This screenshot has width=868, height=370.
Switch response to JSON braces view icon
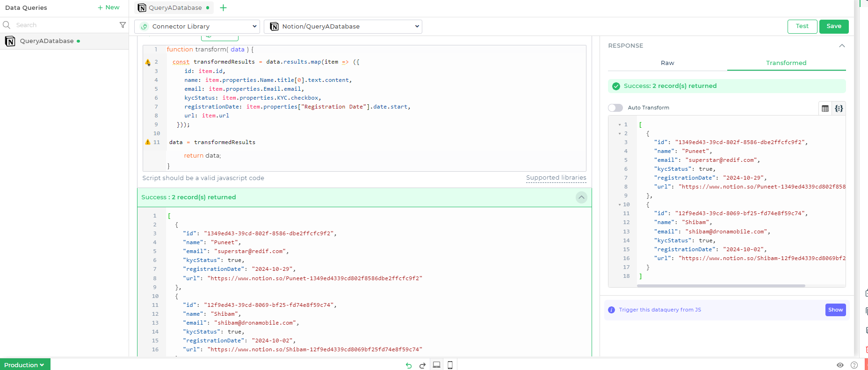point(839,109)
